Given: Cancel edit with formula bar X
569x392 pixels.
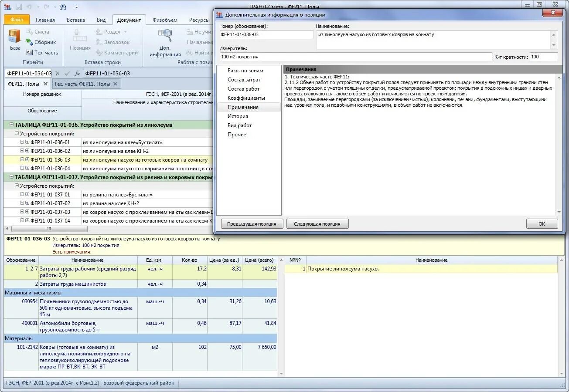Looking at the screenshot, I should (58, 73).
